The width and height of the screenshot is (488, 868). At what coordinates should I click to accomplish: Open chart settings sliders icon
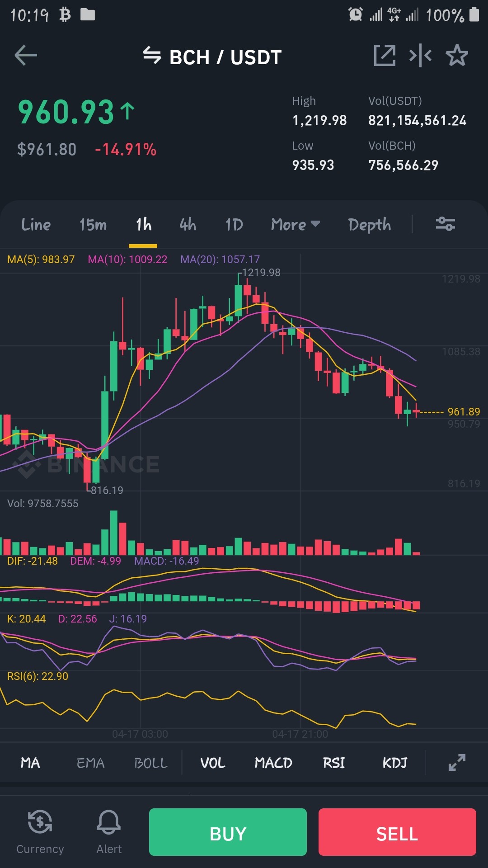(x=445, y=224)
